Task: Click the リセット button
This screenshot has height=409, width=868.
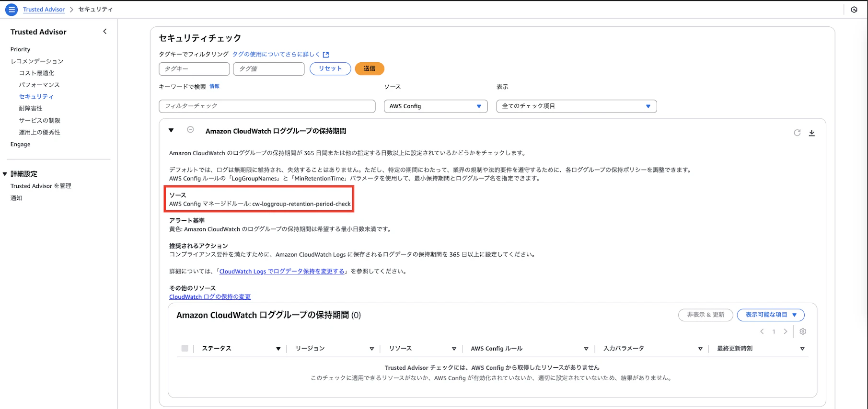Action: click(330, 69)
